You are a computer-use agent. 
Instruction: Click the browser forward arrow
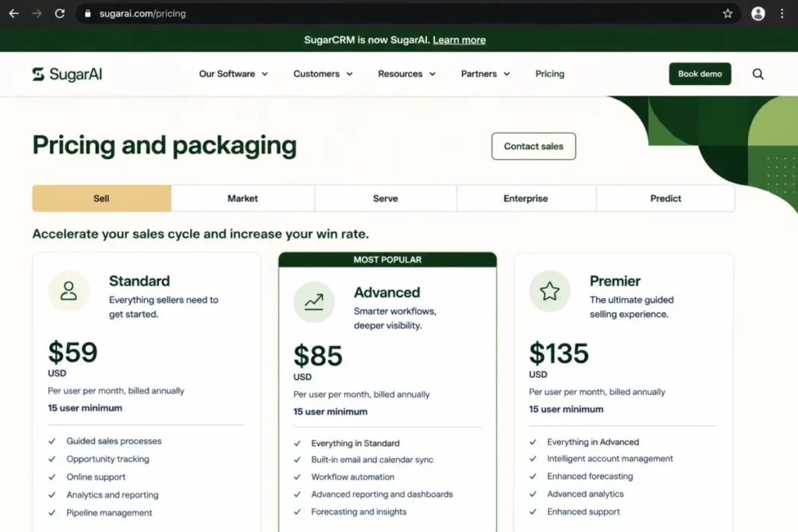[x=37, y=14]
